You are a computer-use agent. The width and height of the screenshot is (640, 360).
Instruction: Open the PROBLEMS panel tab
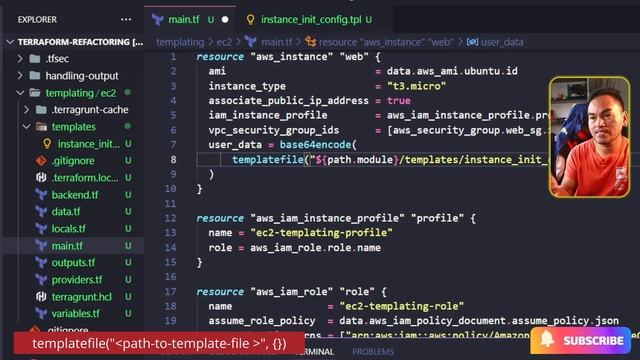(x=373, y=352)
